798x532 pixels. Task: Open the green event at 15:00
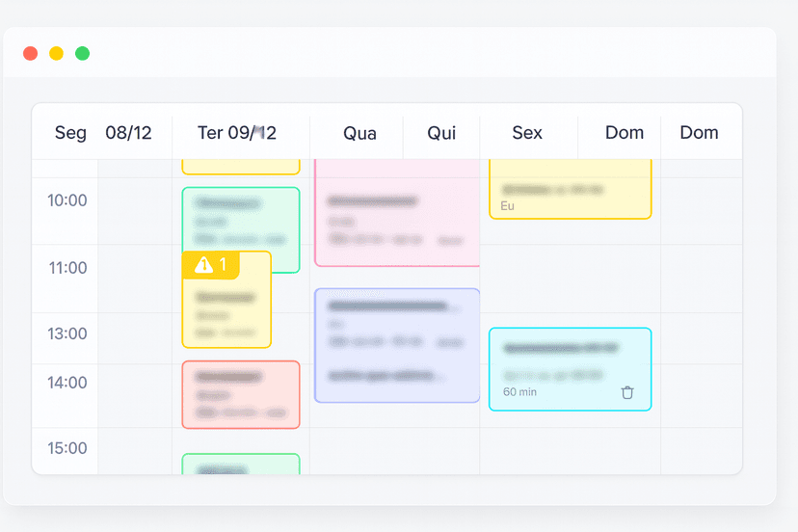241,465
